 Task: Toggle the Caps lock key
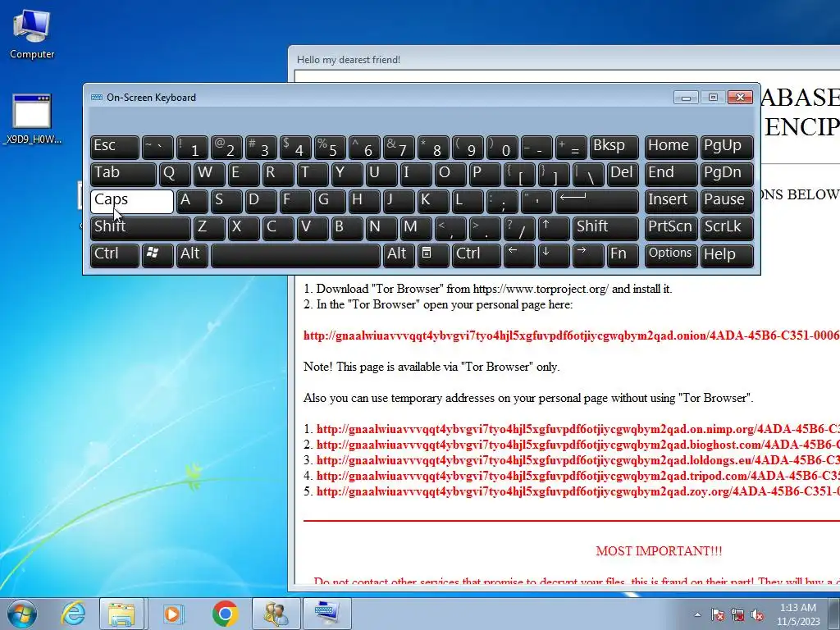pyautogui.click(x=132, y=201)
